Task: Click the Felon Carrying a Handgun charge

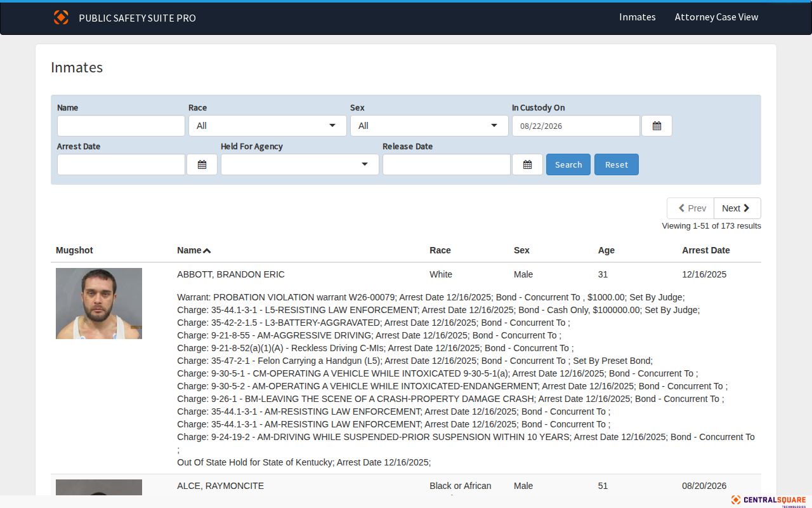Action: coord(415,361)
